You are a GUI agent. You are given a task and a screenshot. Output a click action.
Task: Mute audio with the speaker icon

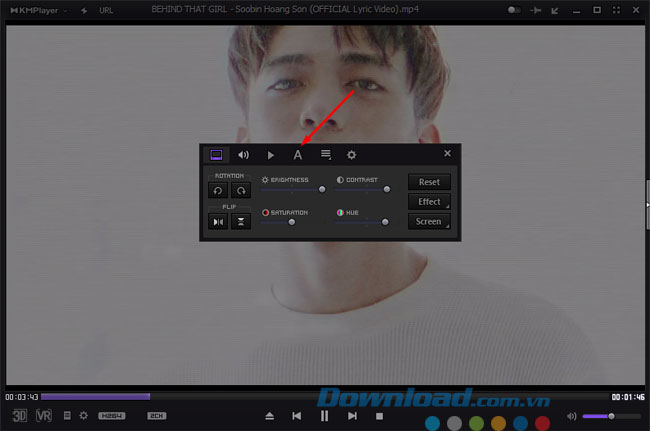coord(572,416)
